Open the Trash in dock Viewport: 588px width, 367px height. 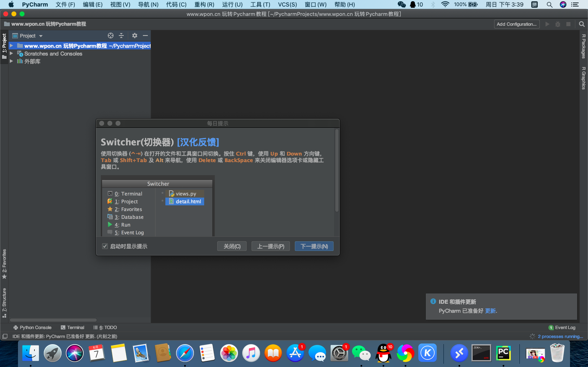click(557, 353)
